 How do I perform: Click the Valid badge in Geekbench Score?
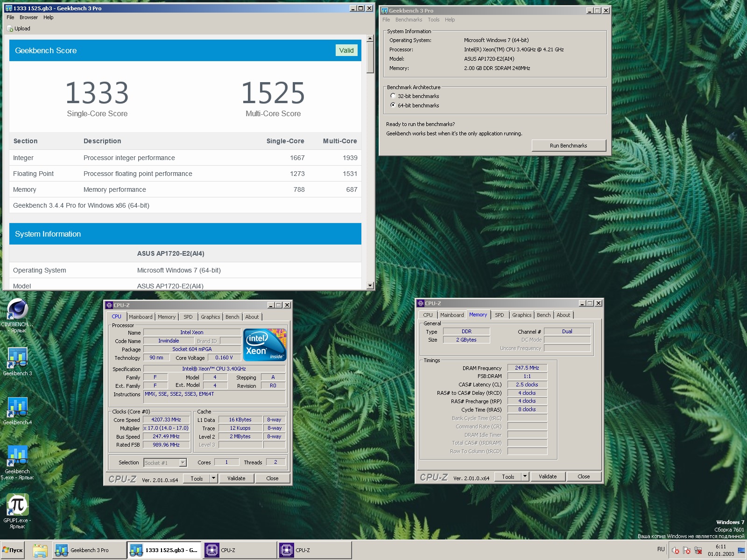pos(346,50)
